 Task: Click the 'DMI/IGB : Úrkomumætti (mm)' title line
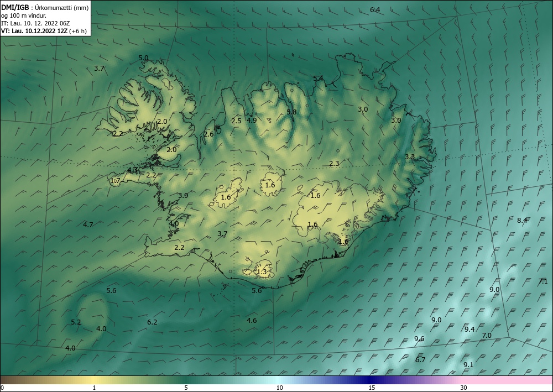45,7
